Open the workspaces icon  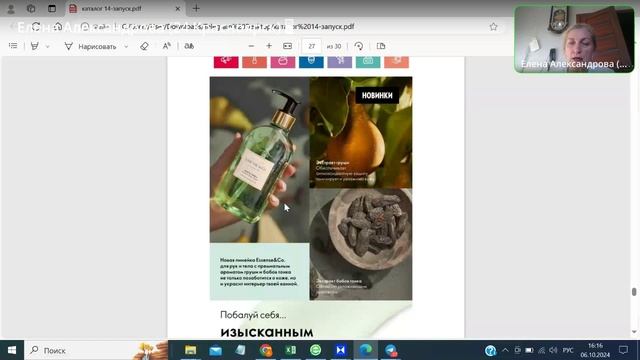pyautogui.click(x=31, y=8)
